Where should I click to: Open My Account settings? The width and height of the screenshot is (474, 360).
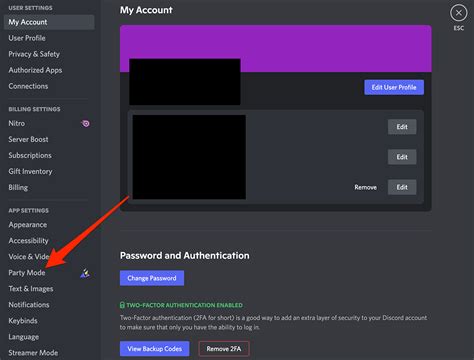click(x=49, y=22)
